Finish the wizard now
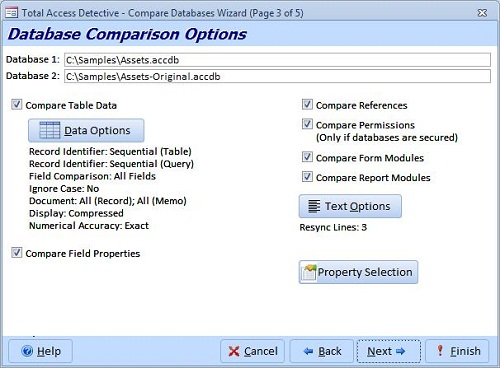Screen dimensions: 500x368 (x=457, y=351)
